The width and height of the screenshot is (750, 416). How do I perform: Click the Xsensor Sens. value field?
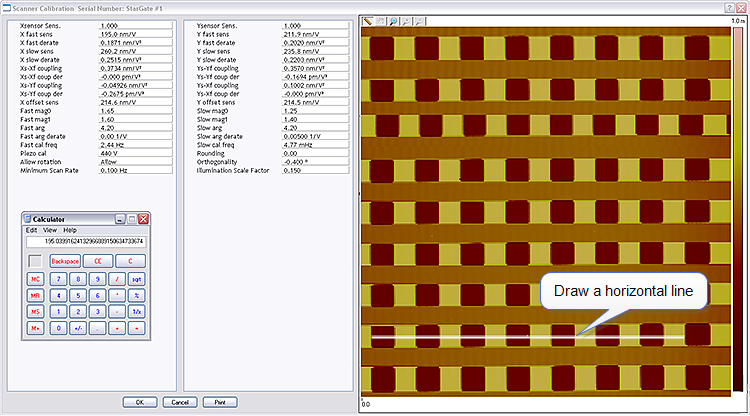(x=136, y=26)
